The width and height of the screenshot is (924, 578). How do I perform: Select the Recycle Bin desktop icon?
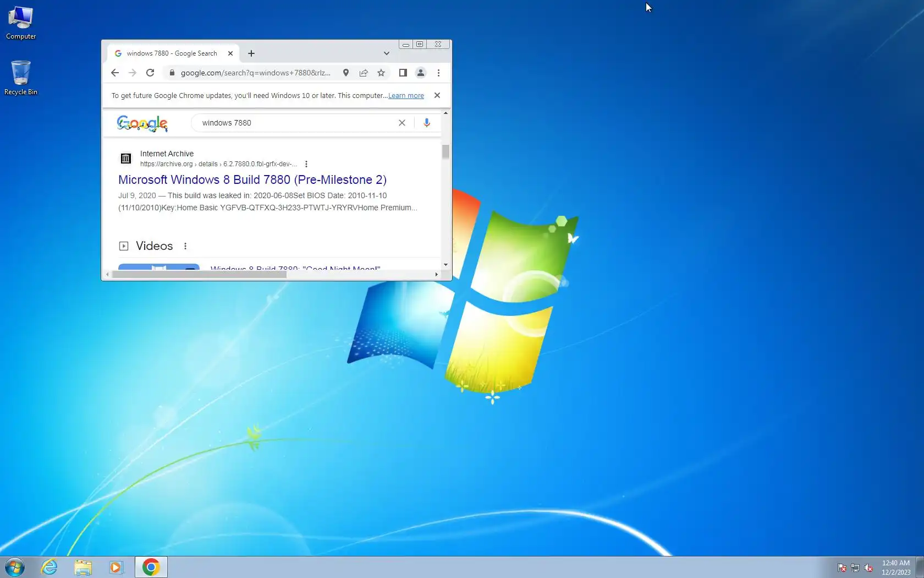pyautogui.click(x=21, y=78)
